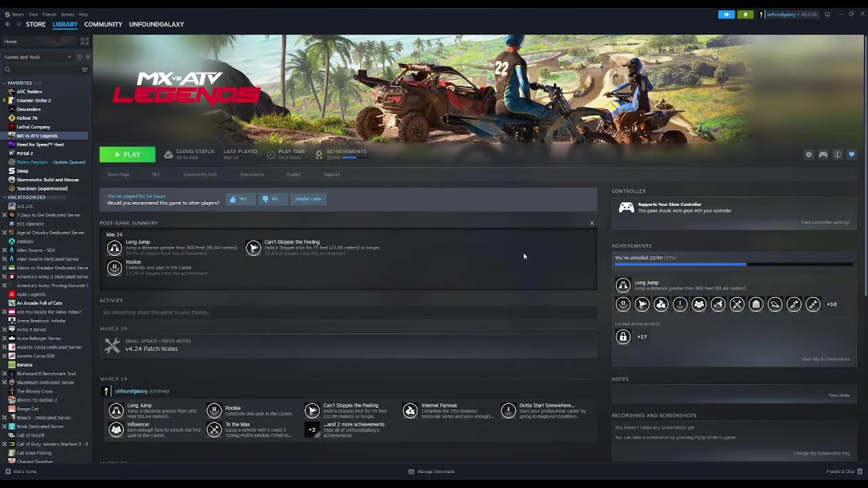This screenshot has width=868, height=488.
Task: Click the Influencer achievement icon
Action: coord(117,430)
